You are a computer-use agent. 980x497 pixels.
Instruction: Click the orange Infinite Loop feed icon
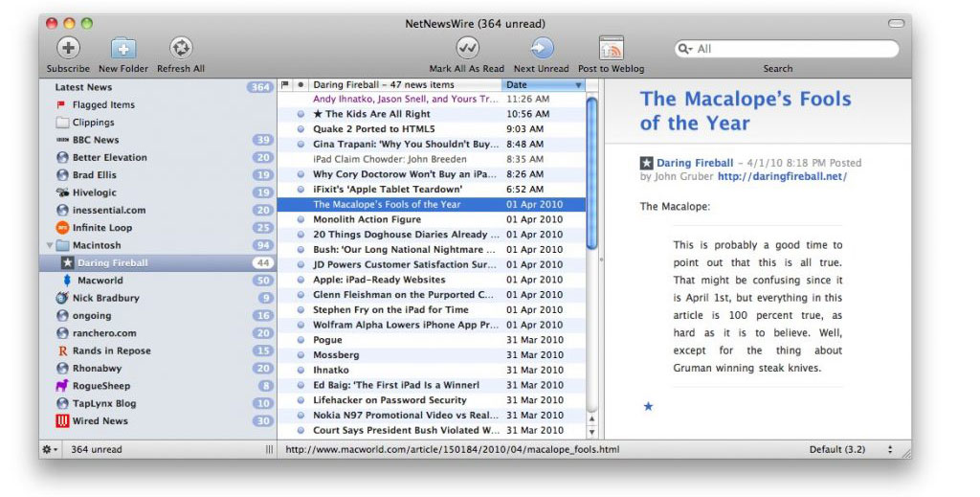point(62,228)
